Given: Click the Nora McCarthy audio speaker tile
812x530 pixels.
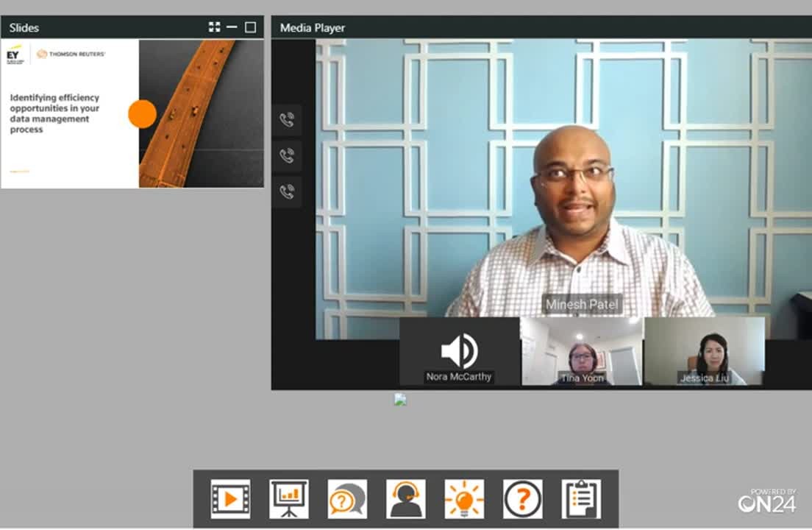Looking at the screenshot, I should (459, 352).
